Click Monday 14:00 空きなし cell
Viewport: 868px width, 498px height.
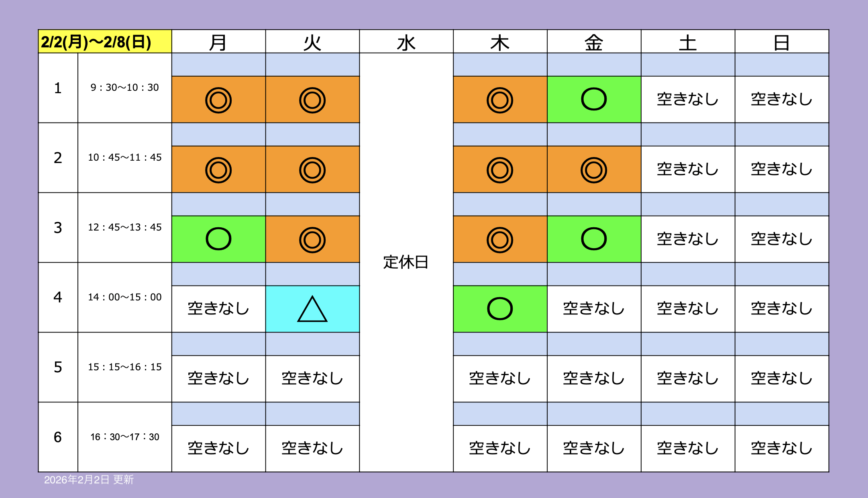(218, 308)
